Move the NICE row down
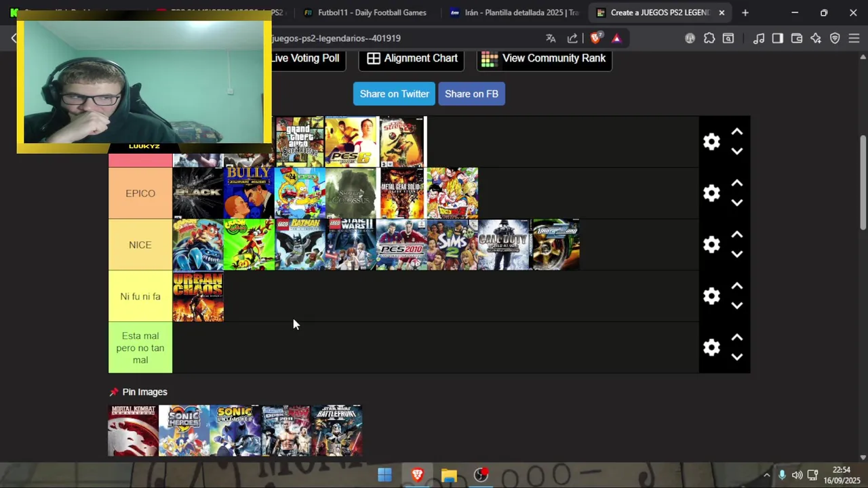 tap(737, 254)
